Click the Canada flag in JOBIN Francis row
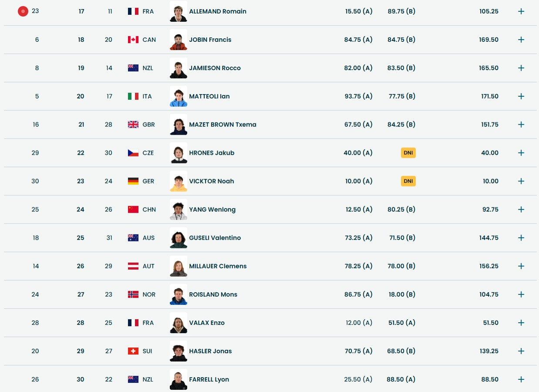Image resolution: width=539 pixels, height=392 pixels. coord(133,40)
